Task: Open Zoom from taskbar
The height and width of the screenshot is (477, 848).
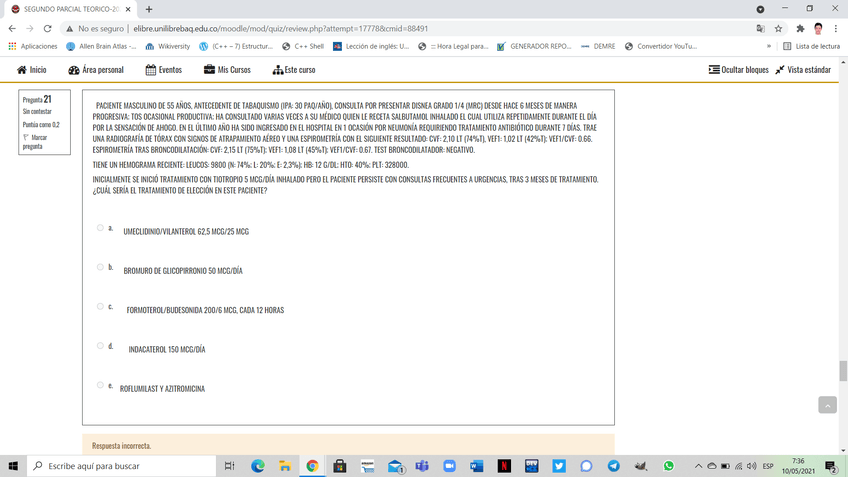Action: pos(449,466)
